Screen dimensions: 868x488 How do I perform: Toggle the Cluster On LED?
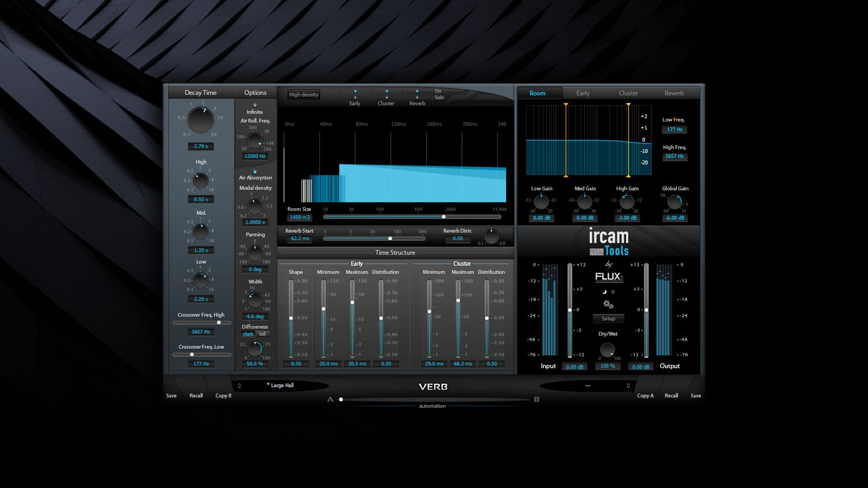(x=386, y=91)
